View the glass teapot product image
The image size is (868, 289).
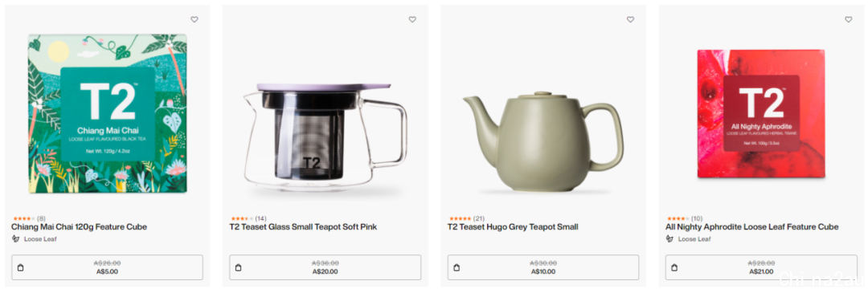click(325, 136)
